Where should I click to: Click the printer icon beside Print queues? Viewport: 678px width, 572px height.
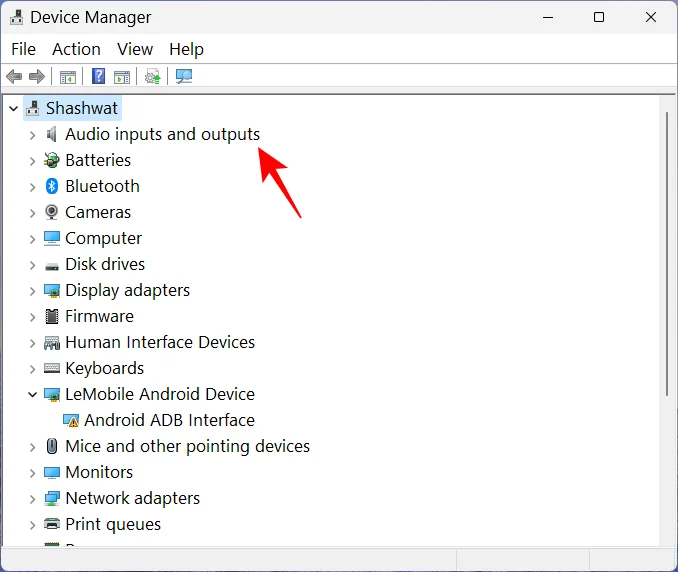(x=52, y=524)
